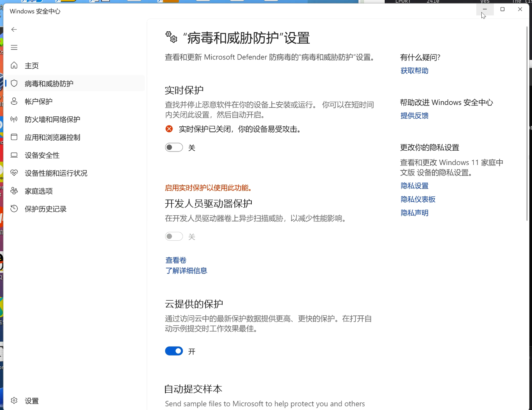
Task: Click the heart icon for 设备性能和运行状况
Action: (x=14, y=173)
